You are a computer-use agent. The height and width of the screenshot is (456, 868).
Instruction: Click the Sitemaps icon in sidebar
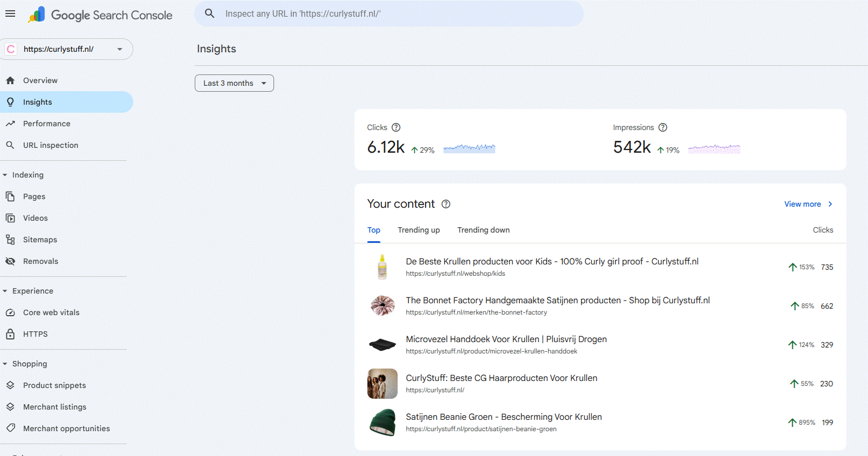[x=10, y=240]
